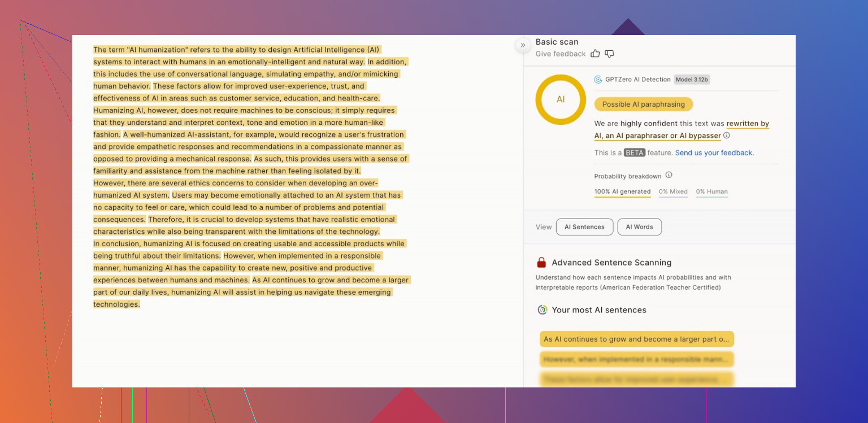Click the icon beside Your most AI sentences
The image size is (868, 423).
[x=542, y=310]
